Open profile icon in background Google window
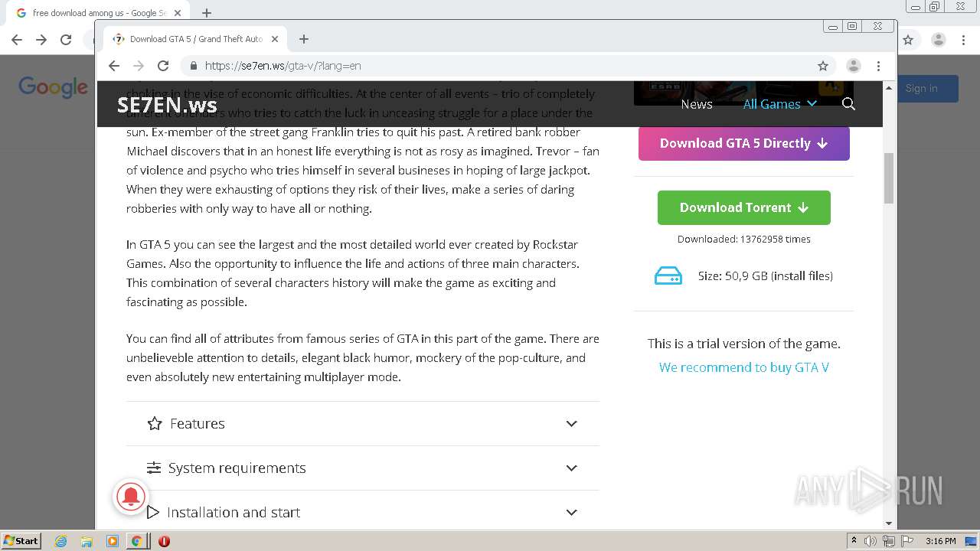Screen dimensions: 980x551 (939, 40)
